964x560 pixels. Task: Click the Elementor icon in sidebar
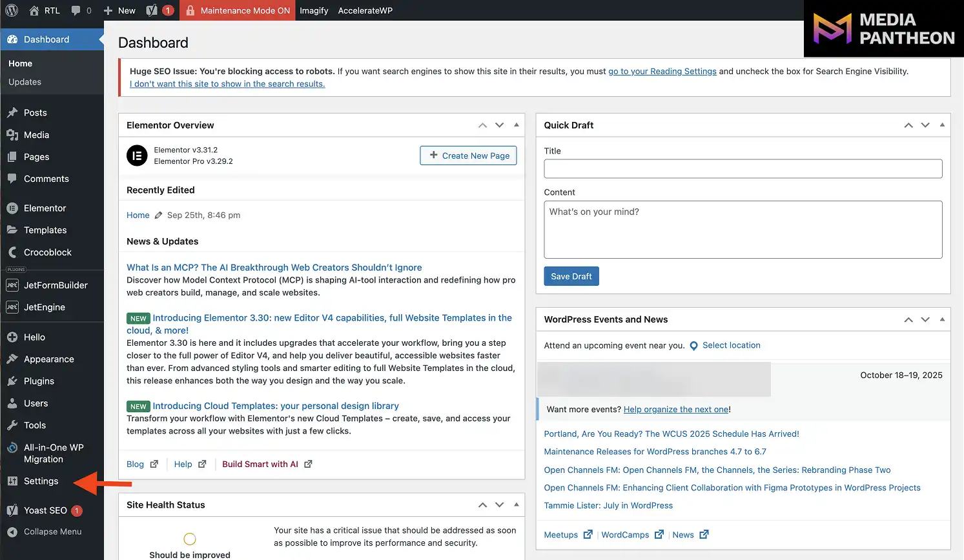[x=12, y=208]
